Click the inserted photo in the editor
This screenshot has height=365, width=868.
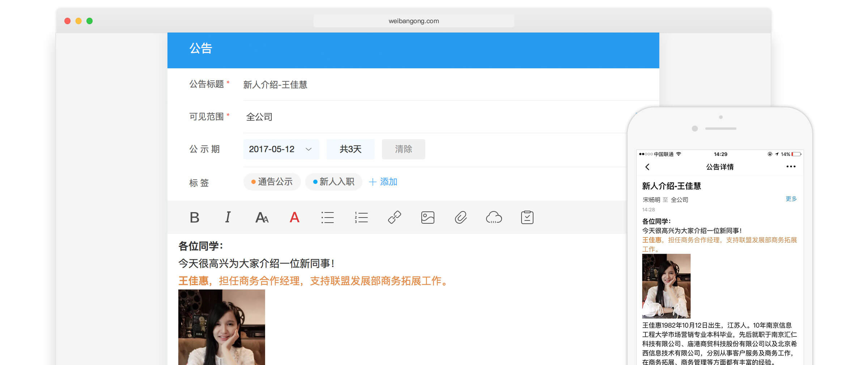[x=222, y=327]
